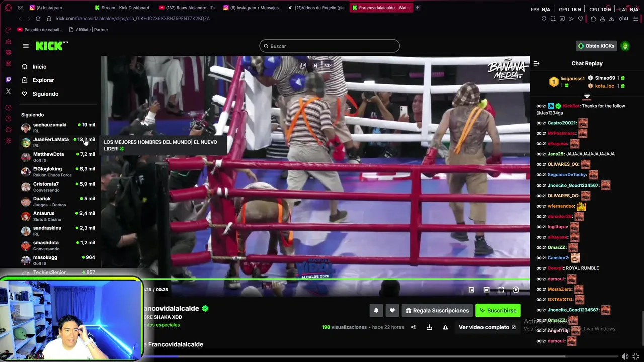644x362 pixels.
Task: Open sandraskins channel in following list
Action: [x=58, y=230]
